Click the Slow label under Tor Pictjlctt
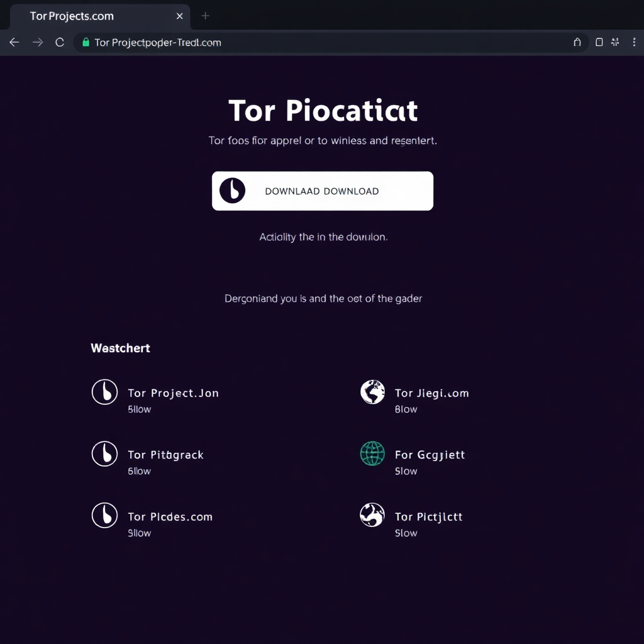The width and height of the screenshot is (644, 644). point(406,533)
